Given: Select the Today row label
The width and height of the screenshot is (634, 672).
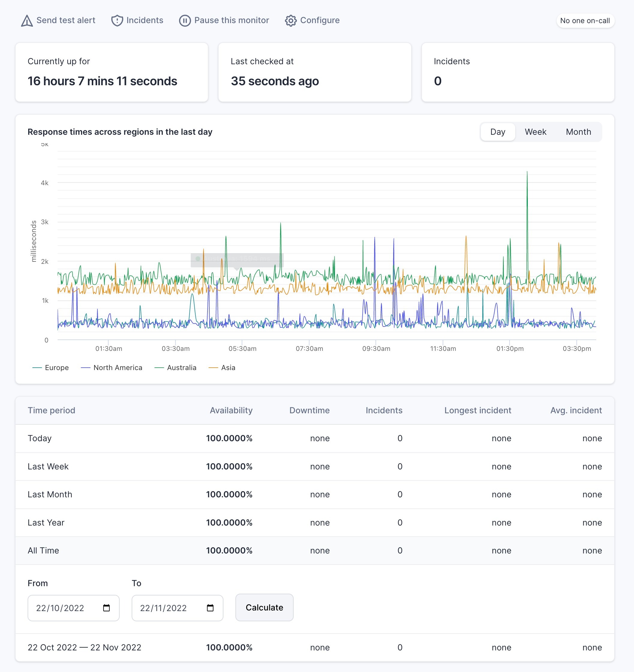Looking at the screenshot, I should 40,438.
